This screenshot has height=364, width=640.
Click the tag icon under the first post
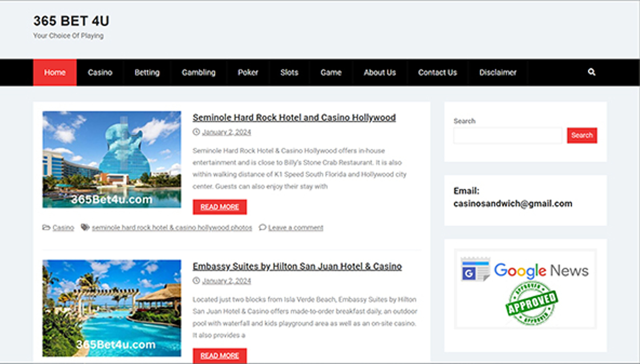pyautogui.click(x=85, y=227)
